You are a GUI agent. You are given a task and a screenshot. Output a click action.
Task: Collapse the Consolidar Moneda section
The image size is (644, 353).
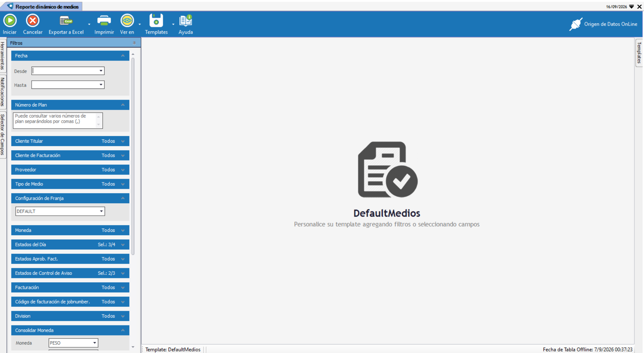(x=123, y=330)
